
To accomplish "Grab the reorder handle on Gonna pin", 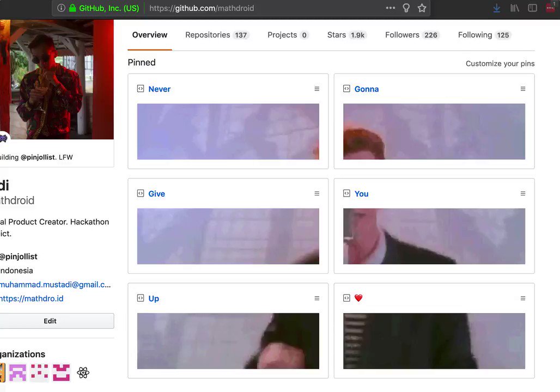I will [x=523, y=89].
